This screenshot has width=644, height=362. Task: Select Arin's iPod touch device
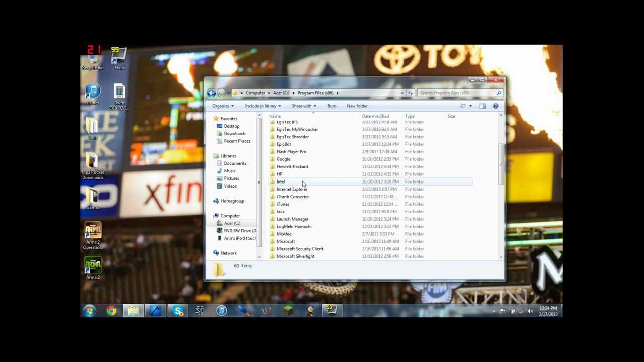tap(240, 238)
